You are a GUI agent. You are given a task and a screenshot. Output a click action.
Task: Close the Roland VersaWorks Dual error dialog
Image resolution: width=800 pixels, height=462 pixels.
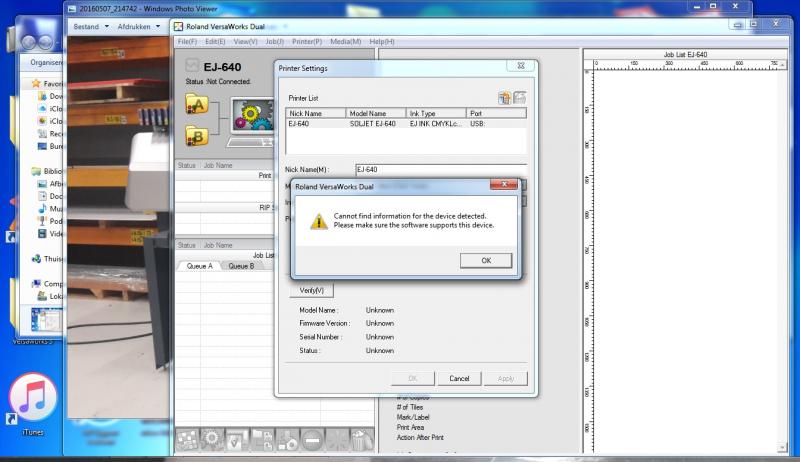[x=504, y=184]
